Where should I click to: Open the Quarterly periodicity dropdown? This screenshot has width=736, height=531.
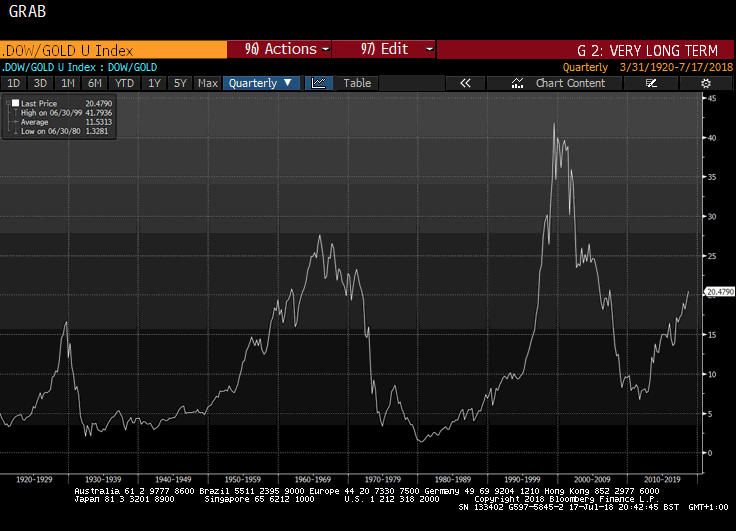coord(260,83)
